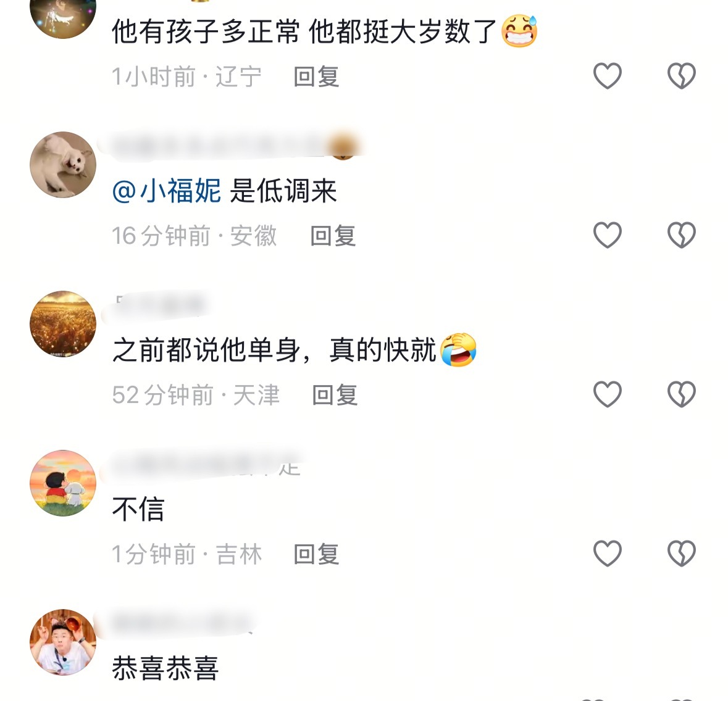Screen dimensions: 728x701
Task: Reply to the 16分钟前 Anhui comment
Action: click(333, 236)
